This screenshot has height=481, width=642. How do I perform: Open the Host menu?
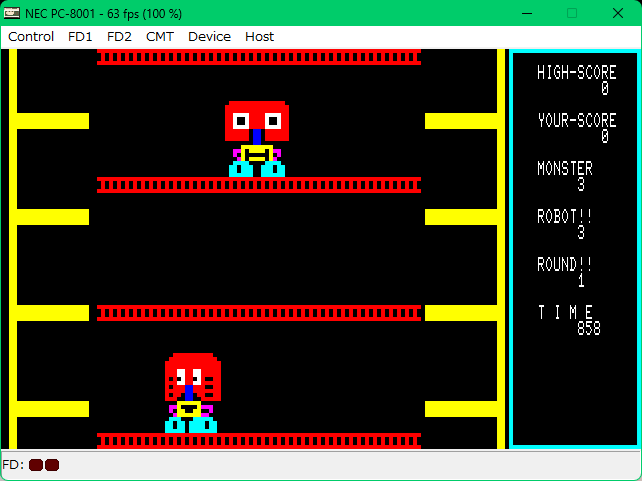pos(259,36)
